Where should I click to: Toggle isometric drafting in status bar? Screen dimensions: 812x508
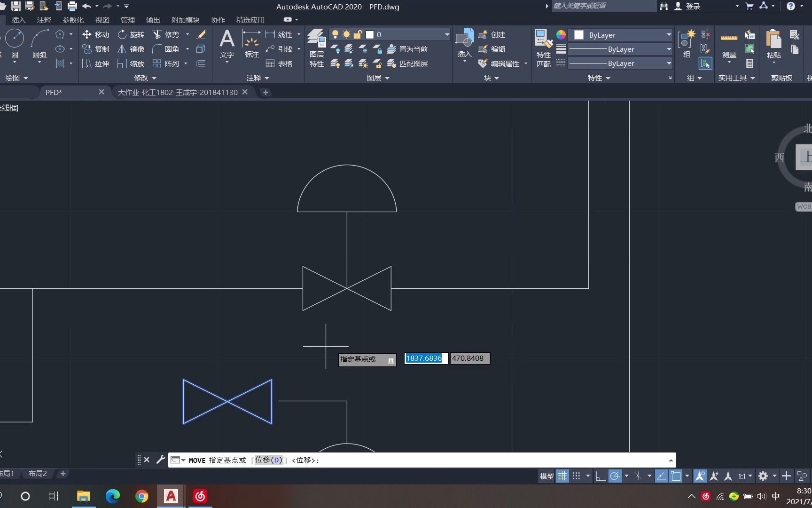pyautogui.click(x=638, y=476)
